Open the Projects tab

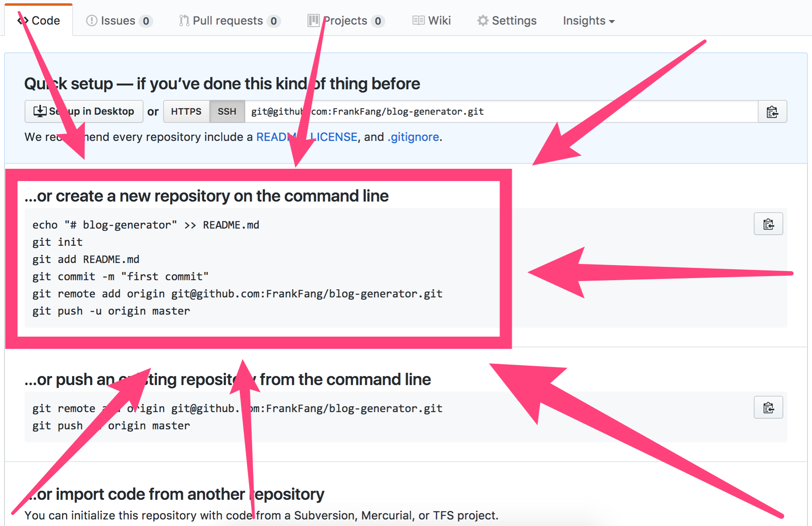pos(346,20)
